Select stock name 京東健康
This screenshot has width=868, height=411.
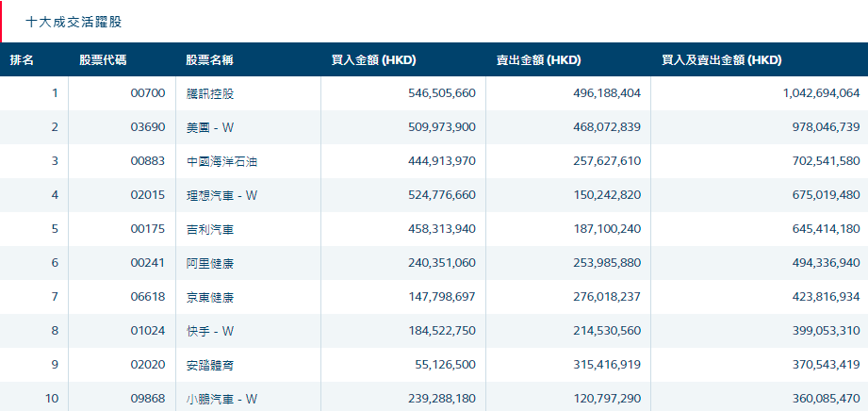click(x=210, y=298)
